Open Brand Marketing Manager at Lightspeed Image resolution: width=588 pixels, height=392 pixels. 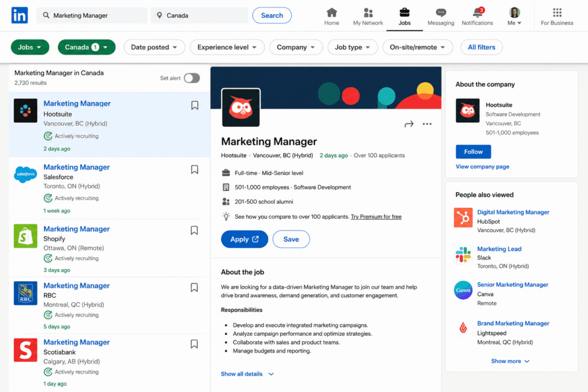click(x=513, y=324)
